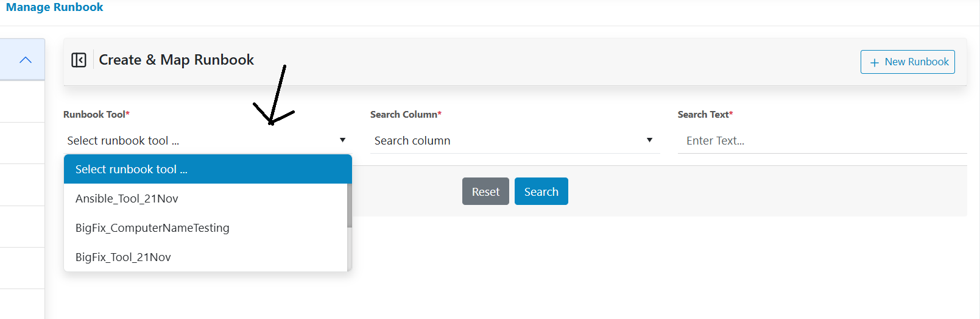Click the Search Column field label
This screenshot has width=980, height=319.
tap(405, 115)
